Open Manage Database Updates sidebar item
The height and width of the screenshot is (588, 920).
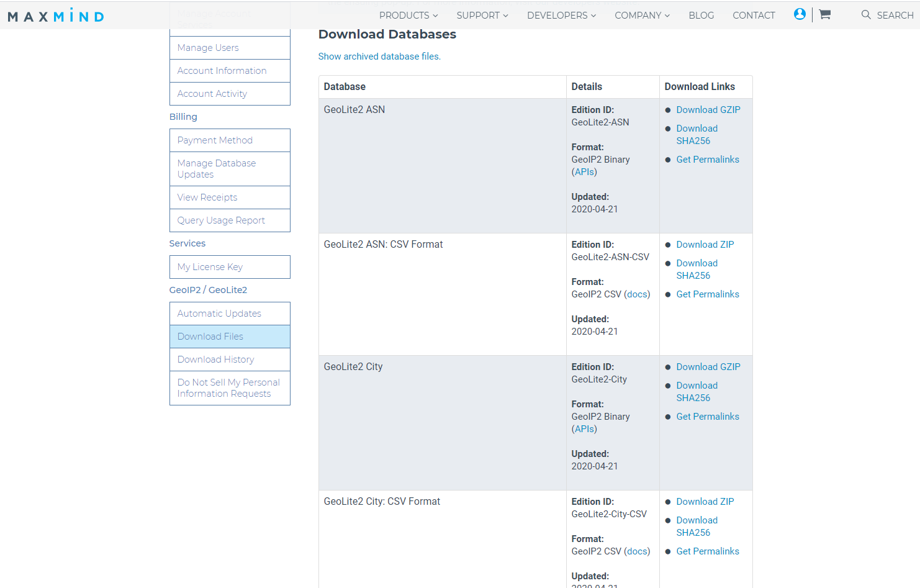click(230, 169)
